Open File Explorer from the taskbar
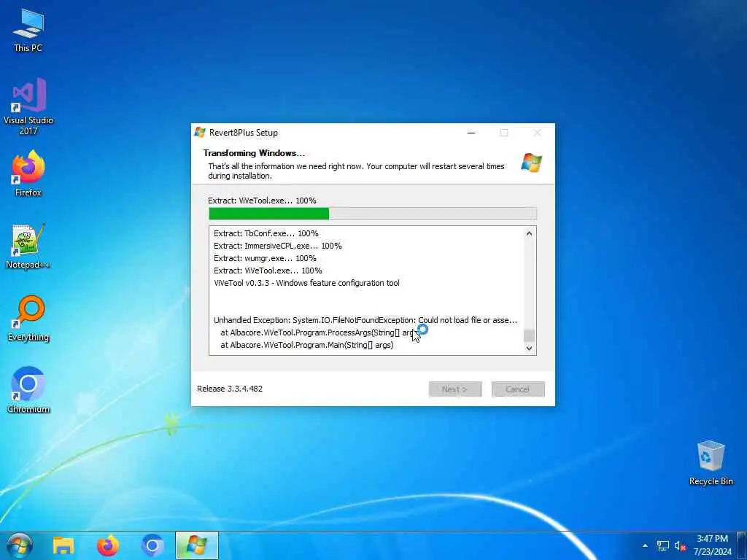Viewport: 747px width, 560px height. tap(63, 546)
